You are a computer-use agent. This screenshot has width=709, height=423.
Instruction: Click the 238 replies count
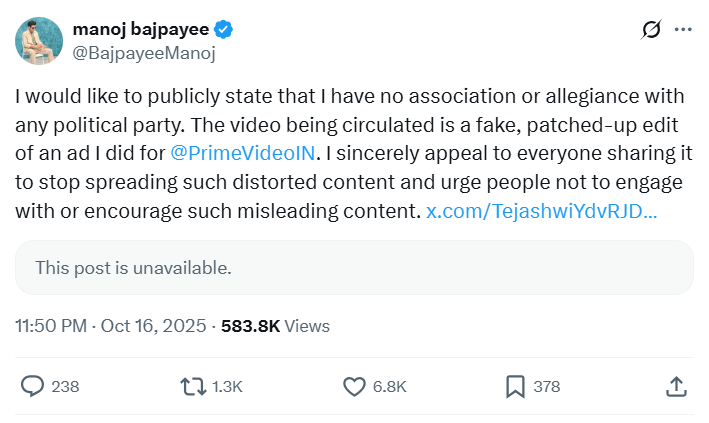tap(65, 386)
